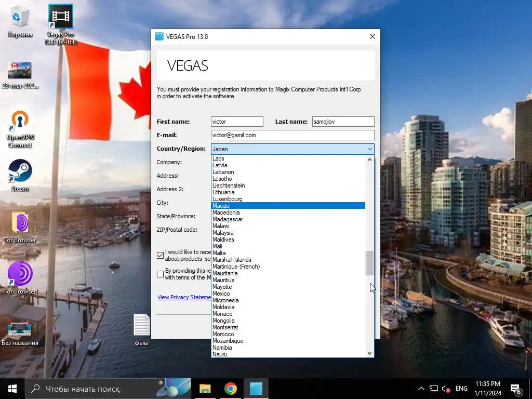Image resolution: width=532 pixels, height=399 pixels.
Task: Choose Mauritius in the list
Action: [x=288, y=280]
